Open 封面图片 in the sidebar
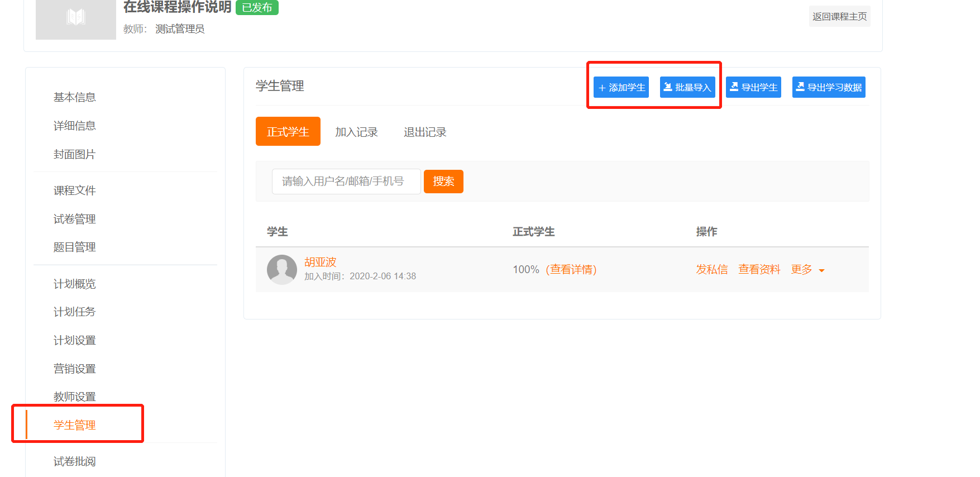Screen dimensions: 980x477 [x=75, y=154]
